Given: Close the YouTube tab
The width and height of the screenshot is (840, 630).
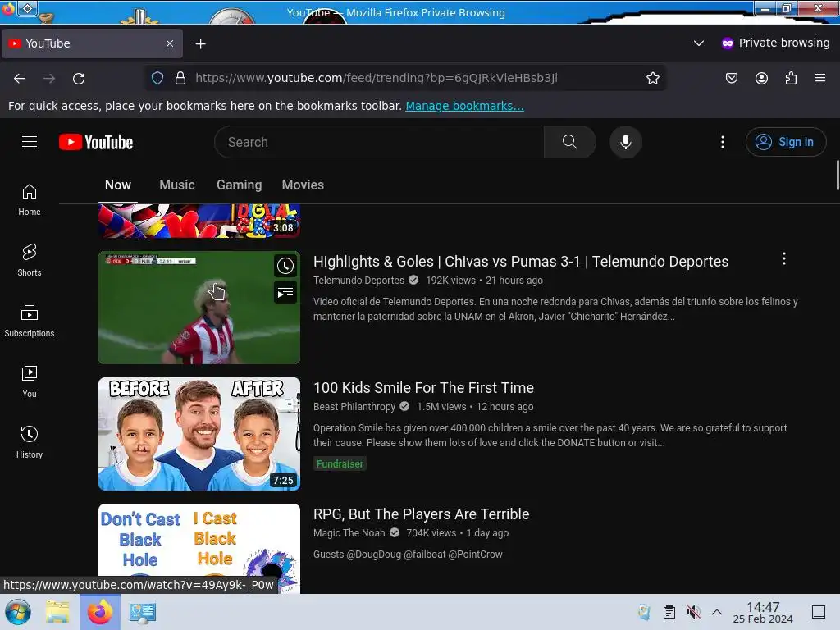Looking at the screenshot, I should point(170,43).
